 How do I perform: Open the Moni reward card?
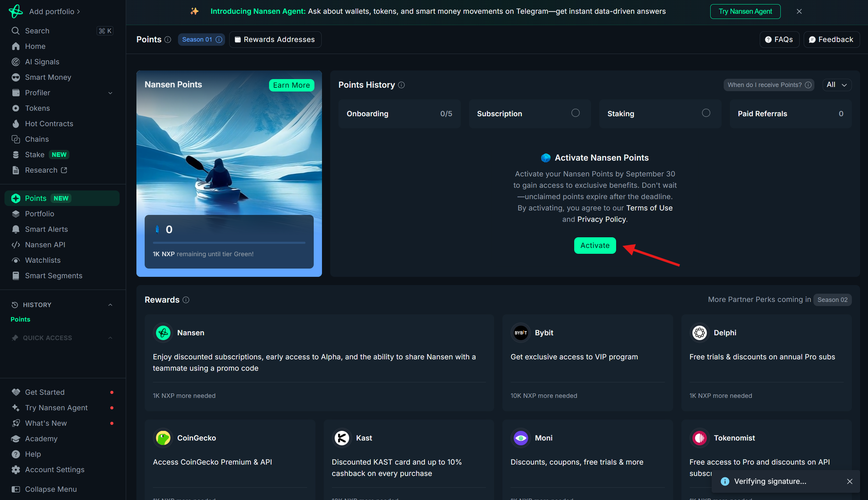(587, 459)
